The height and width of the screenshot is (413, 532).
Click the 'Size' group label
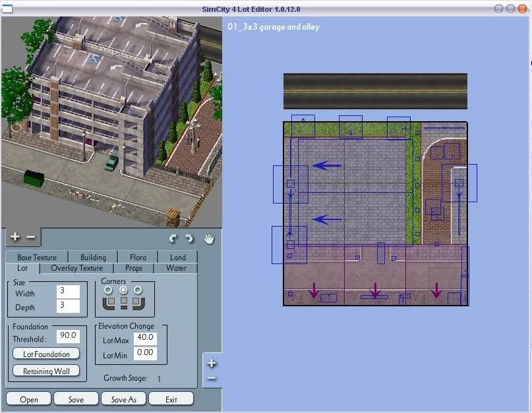click(19, 282)
